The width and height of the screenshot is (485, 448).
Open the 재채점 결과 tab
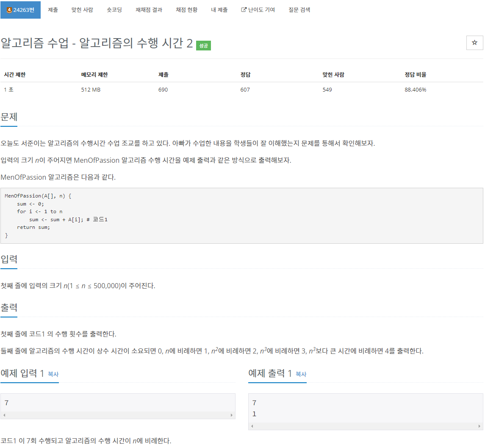click(x=149, y=10)
